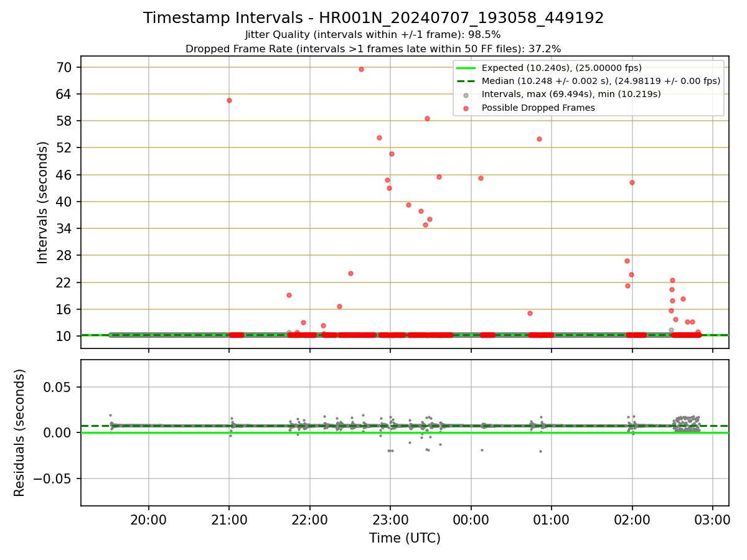The width and height of the screenshot is (747, 560).
Task: Click the 20:00 tick label on time axis
Action: [x=149, y=520]
